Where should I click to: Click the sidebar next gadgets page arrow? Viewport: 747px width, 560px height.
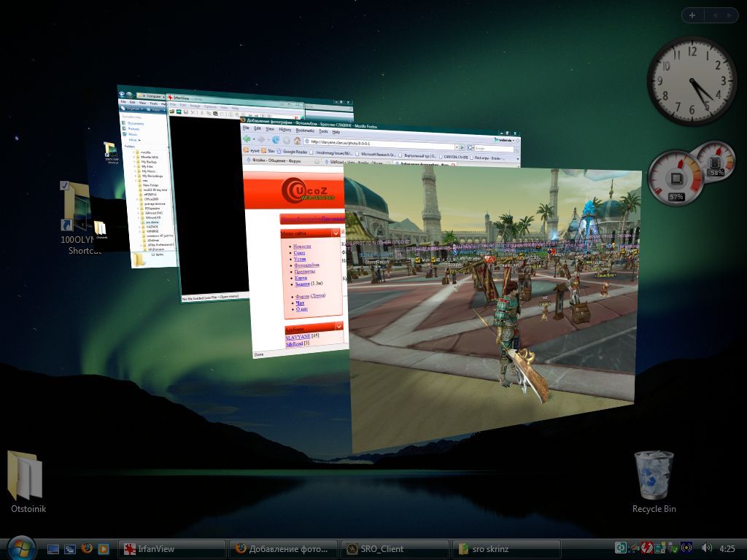729,15
